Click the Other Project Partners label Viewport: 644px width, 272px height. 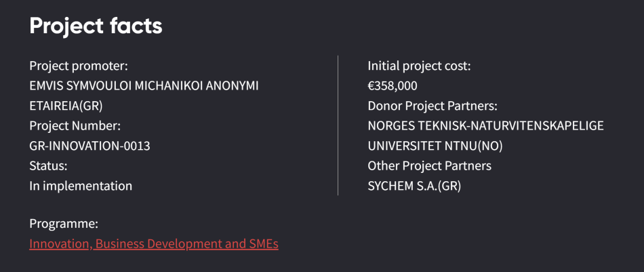coord(429,166)
